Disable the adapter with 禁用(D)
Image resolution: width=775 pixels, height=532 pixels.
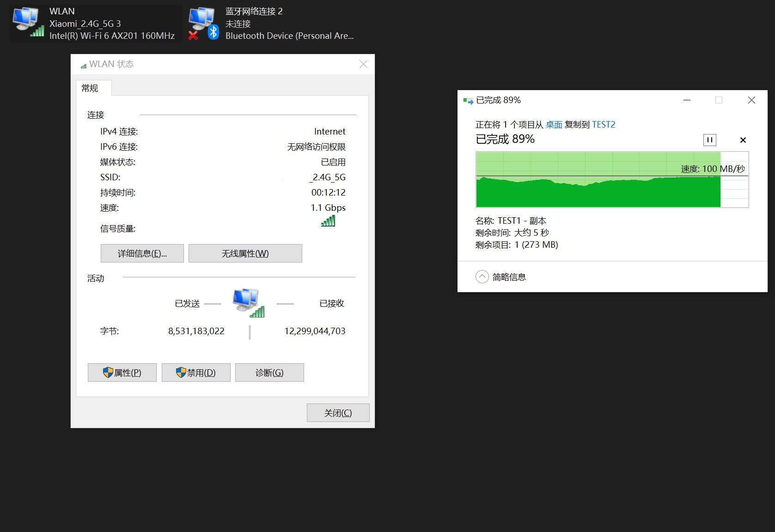pyautogui.click(x=196, y=373)
